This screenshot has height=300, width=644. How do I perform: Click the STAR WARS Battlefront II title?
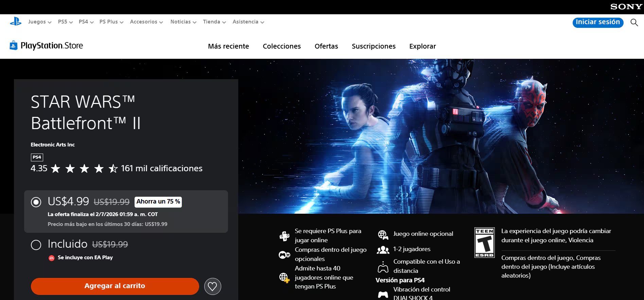coord(86,112)
